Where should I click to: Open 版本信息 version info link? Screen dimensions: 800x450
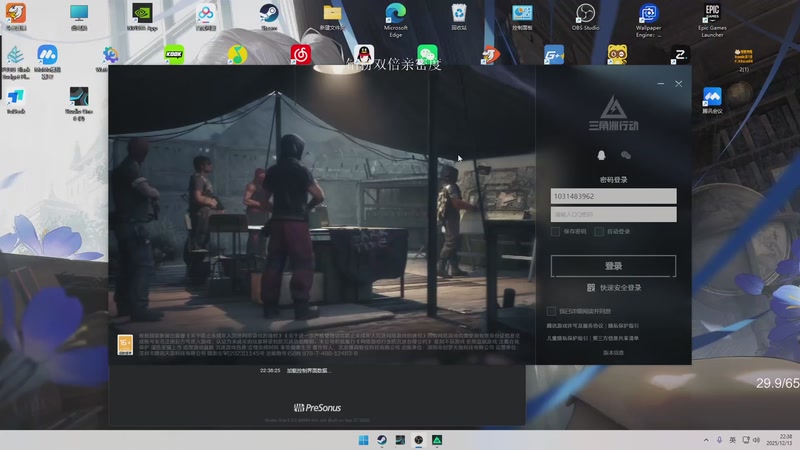(x=613, y=353)
